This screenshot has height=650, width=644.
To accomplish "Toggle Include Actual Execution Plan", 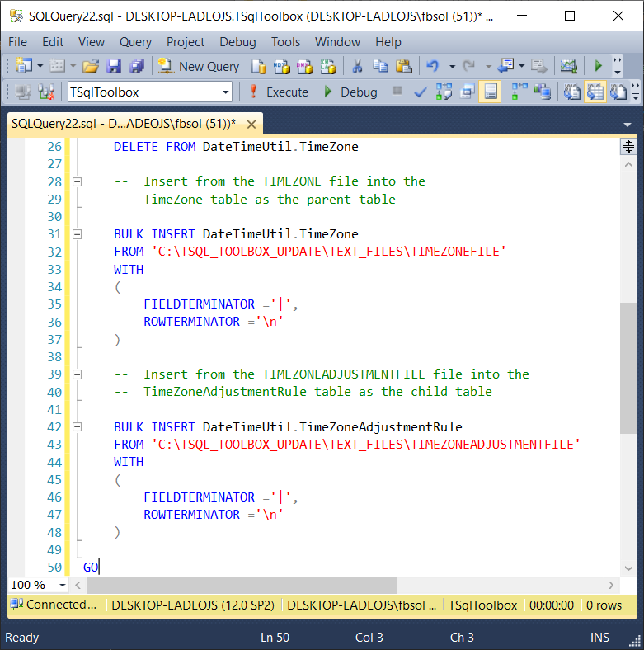I will [520, 92].
